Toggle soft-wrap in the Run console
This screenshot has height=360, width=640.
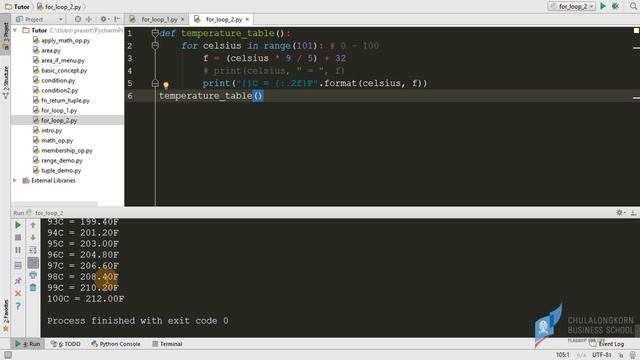tap(33, 250)
